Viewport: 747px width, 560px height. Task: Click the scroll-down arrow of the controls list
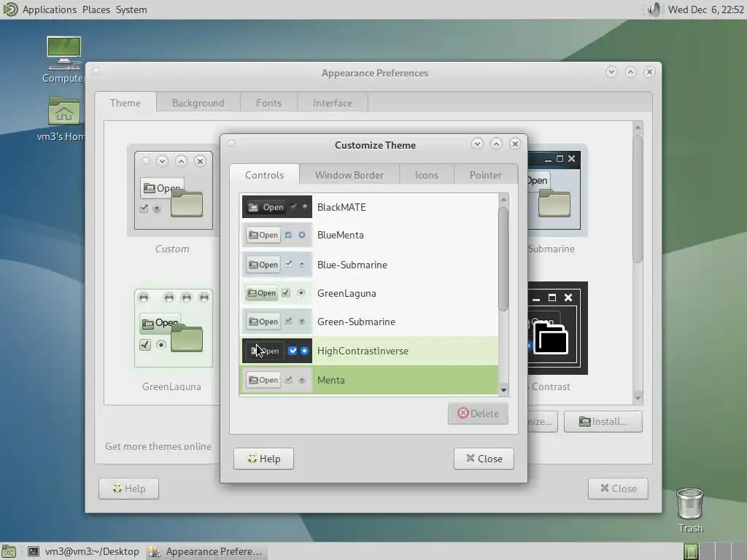coord(503,391)
